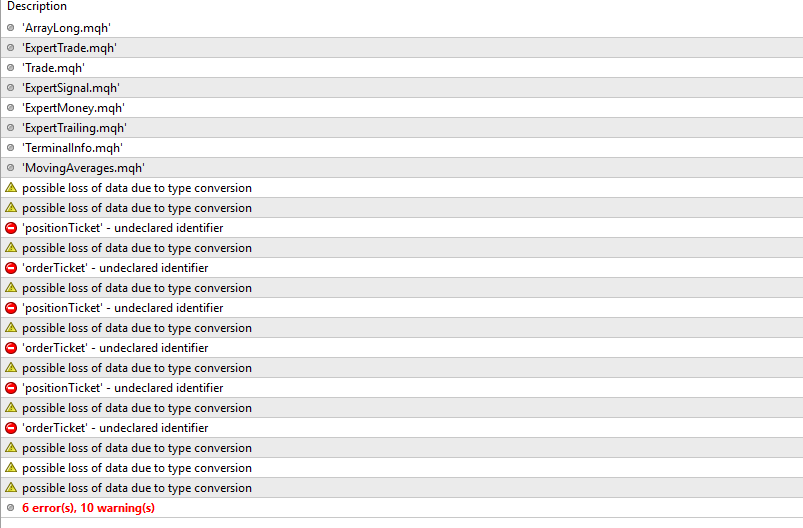This screenshot has height=528, width=803.
Task: Select the last type conversion warning above the summary
Action: (x=137, y=488)
